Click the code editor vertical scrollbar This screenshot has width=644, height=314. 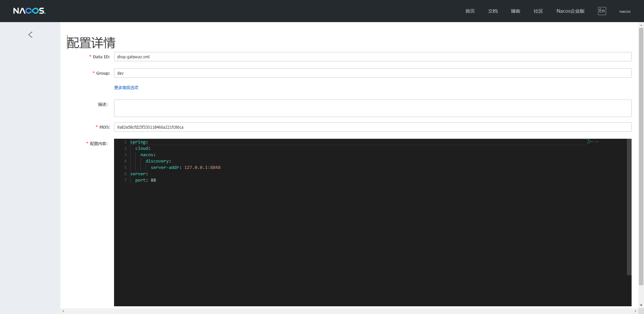point(629,207)
